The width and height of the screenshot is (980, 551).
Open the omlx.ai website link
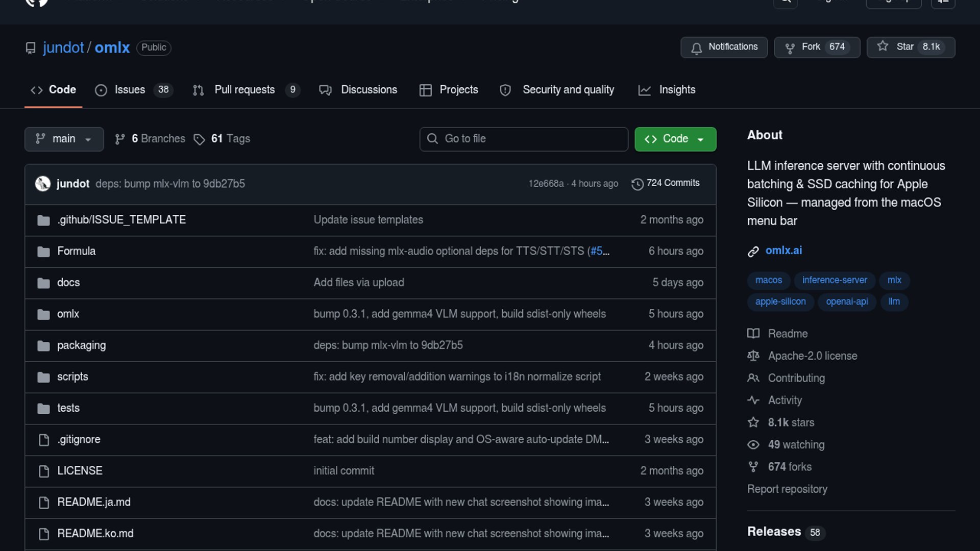point(783,251)
